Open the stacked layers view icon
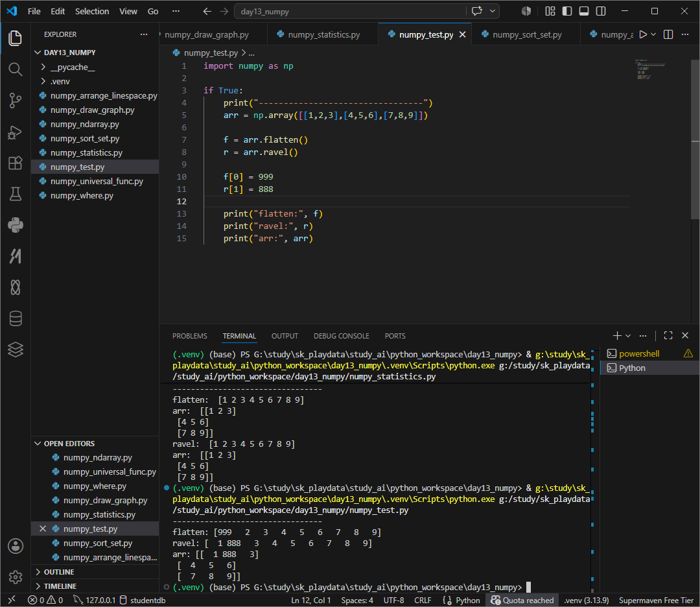Image resolution: width=700 pixels, height=607 pixels. pos(15,350)
